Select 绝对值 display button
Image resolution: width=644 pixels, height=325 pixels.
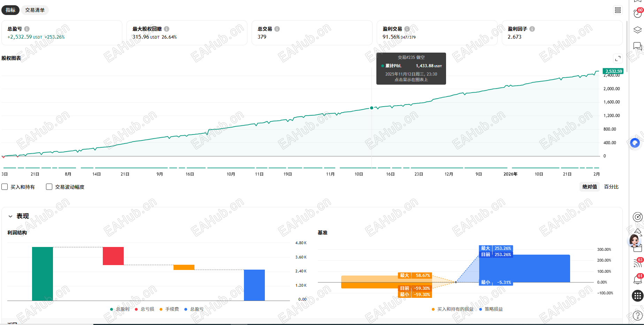590,187
